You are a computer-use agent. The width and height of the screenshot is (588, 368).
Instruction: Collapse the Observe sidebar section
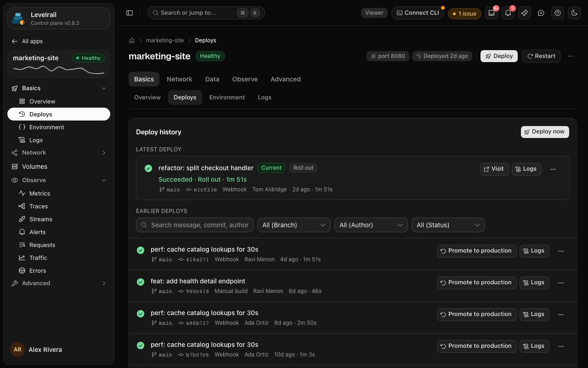coord(59,180)
